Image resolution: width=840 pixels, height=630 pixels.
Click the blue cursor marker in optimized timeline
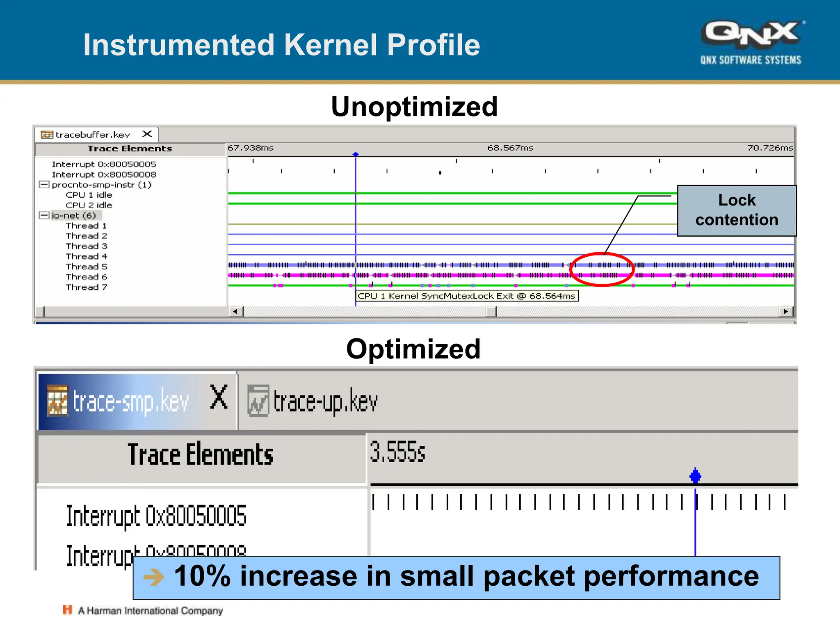pos(695,476)
